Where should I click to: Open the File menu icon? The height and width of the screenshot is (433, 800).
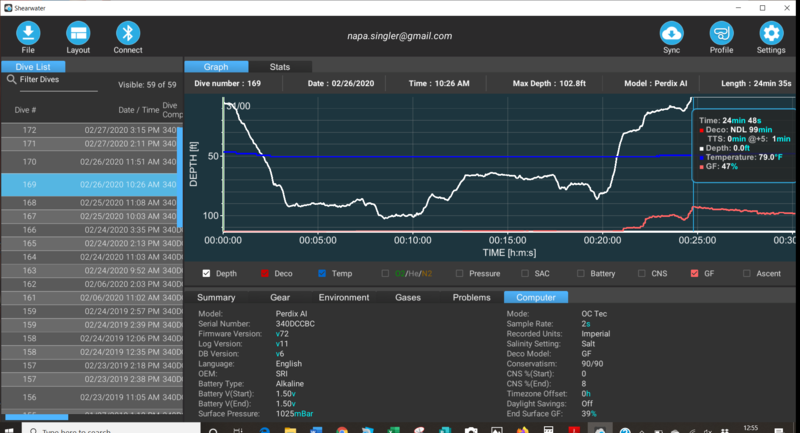[28, 34]
